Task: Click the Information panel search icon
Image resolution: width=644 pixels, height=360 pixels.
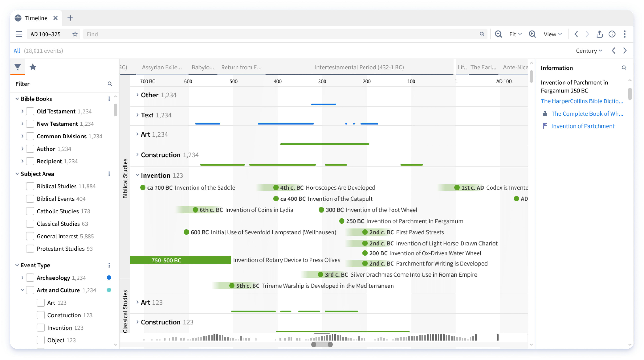Action: point(624,68)
